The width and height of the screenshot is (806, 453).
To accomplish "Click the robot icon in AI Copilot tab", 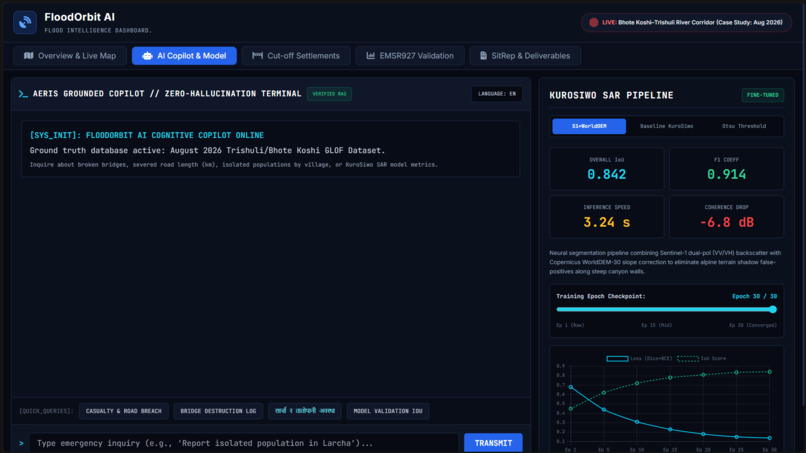I will click(147, 56).
